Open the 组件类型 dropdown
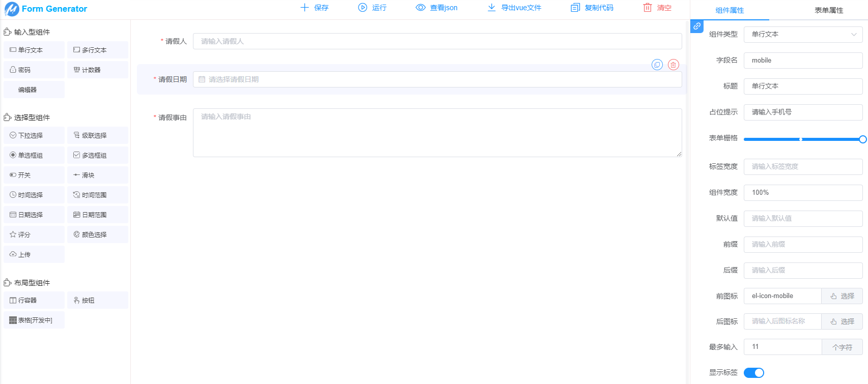This screenshot has height=384, width=868. 803,35
